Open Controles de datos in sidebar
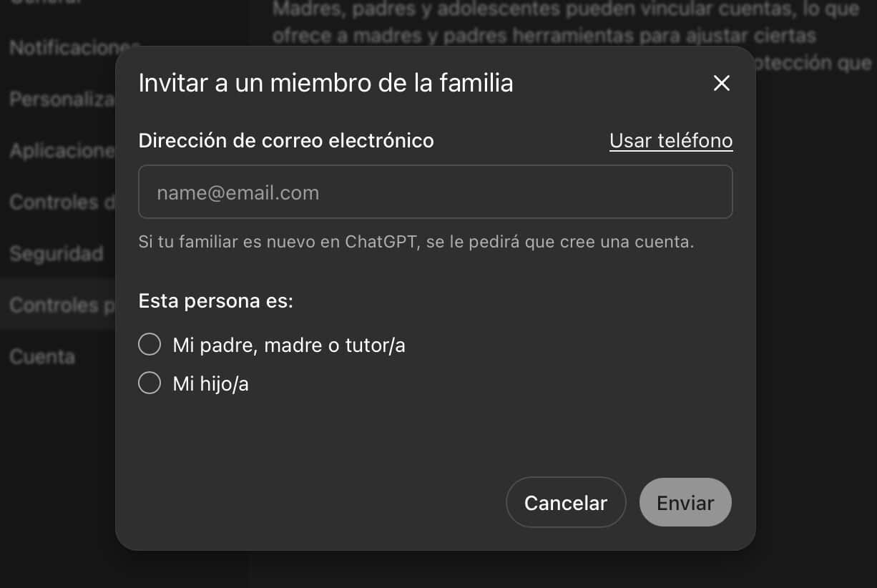 coord(62,202)
